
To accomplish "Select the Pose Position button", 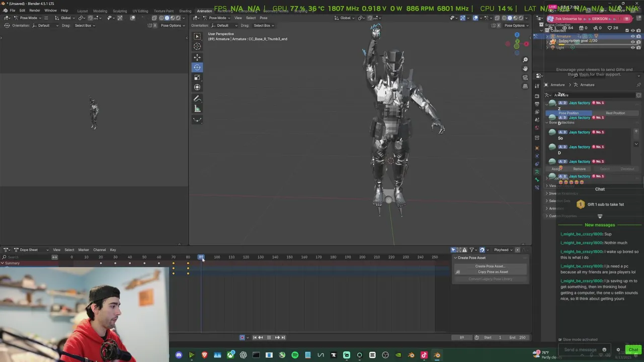I will (569, 113).
